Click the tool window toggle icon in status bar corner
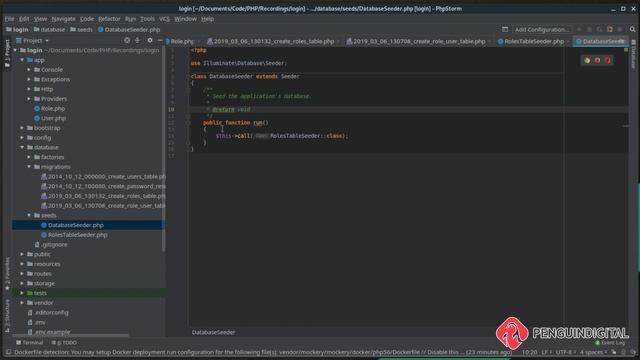This screenshot has width=640, height=360. click(x=8, y=352)
